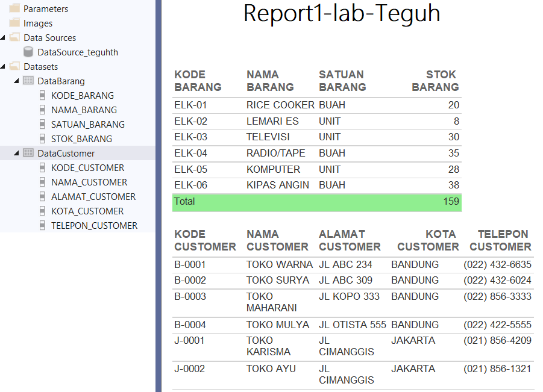This screenshot has width=543, height=392.
Task: Collapse the Datasets node
Action: 3,66
